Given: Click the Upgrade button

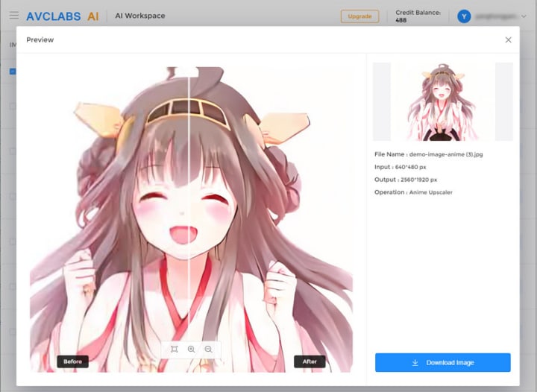Looking at the screenshot, I should tap(359, 16).
